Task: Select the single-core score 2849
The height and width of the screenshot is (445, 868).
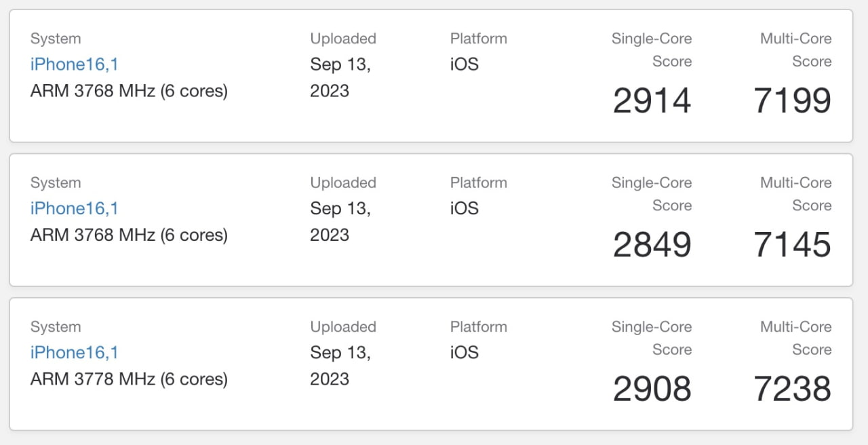Action: (x=651, y=244)
